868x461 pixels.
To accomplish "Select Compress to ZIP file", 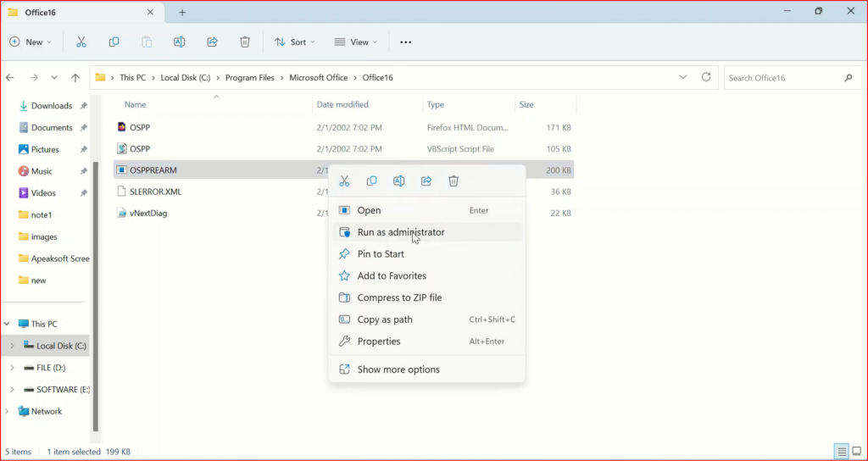I will pyautogui.click(x=426, y=297).
